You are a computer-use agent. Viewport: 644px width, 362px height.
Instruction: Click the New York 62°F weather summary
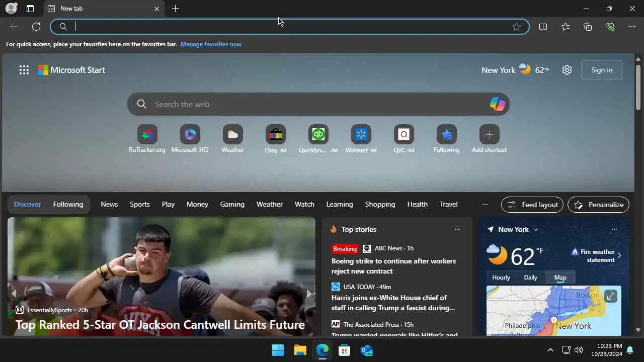tap(515, 70)
